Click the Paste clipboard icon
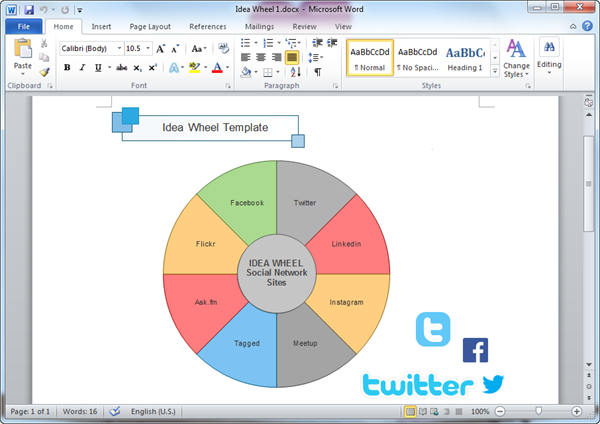Screen dimensions: 600x424 point(23,50)
